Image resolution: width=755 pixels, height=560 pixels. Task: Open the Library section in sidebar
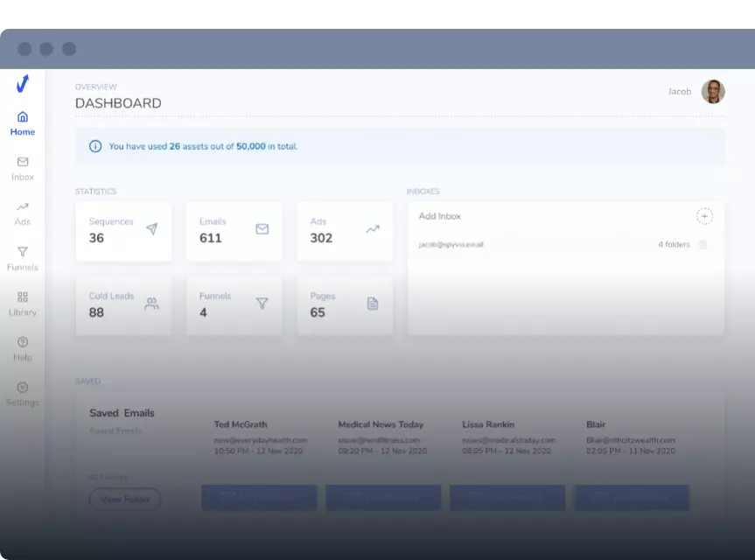pyautogui.click(x=23, y=304)
